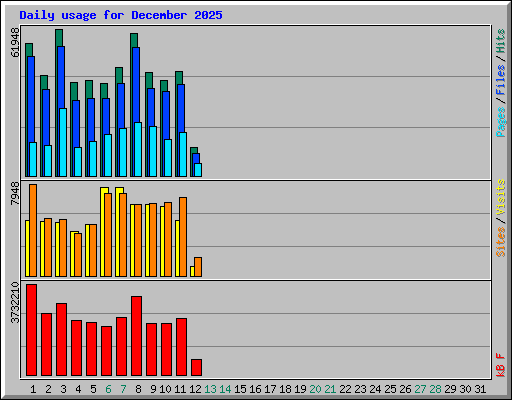The width and height of the screenshot is (512, 400).
Task: Click day label 30 on the axis
Action: (x=465, y=389)
